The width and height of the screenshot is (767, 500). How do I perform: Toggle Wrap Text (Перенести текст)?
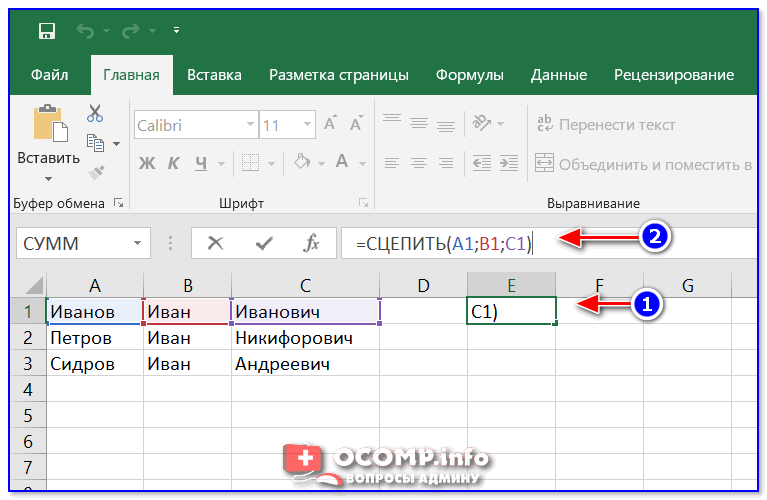click(x=606, y=125)
